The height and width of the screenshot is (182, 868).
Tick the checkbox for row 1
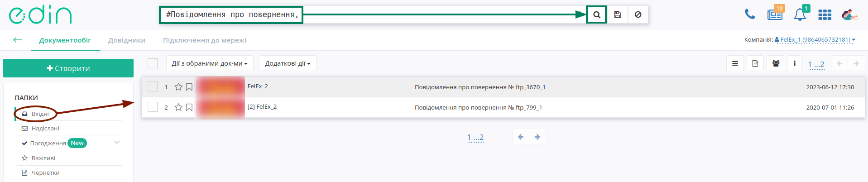point(153,86)
